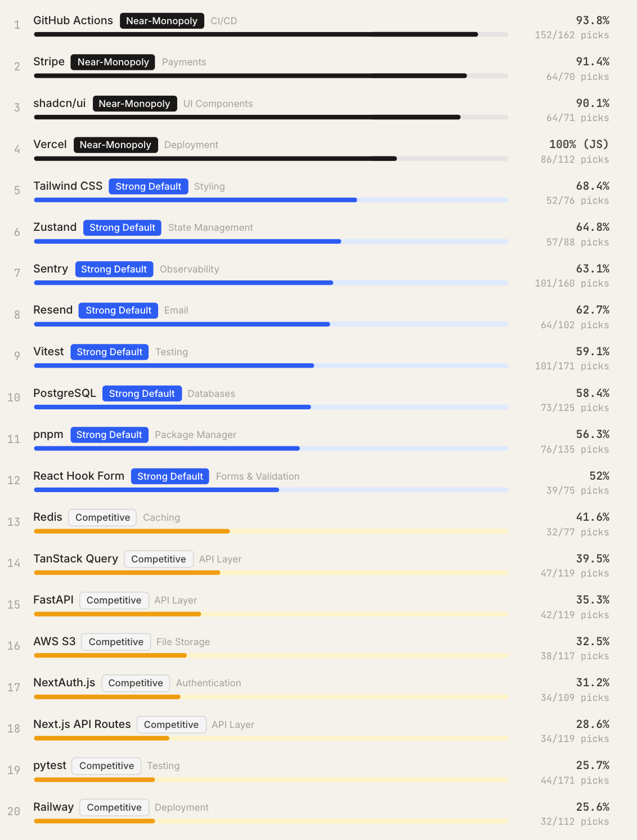Click the black progress bar under Vercel
The width and height of the screenshot is (637, 840).
pyautogui.click(x=215, y=159)
